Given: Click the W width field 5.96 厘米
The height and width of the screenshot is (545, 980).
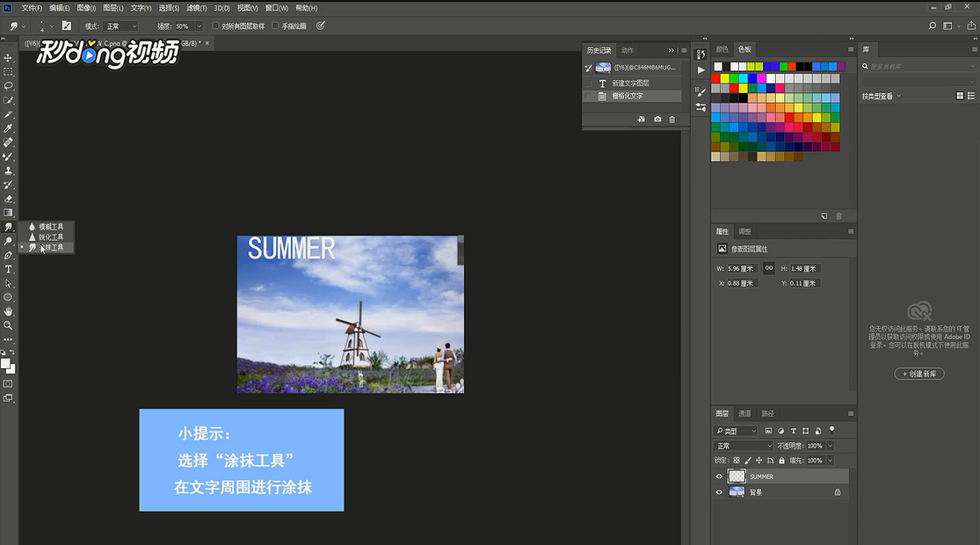Looking at the screenshot, I should (742, 269).
